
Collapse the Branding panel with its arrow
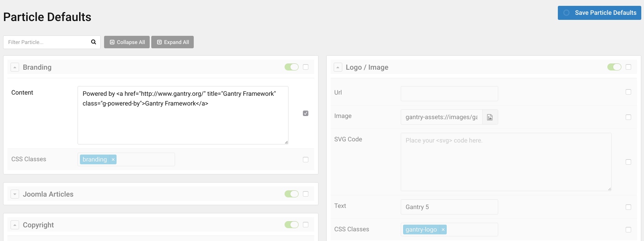tap(15, 67)
